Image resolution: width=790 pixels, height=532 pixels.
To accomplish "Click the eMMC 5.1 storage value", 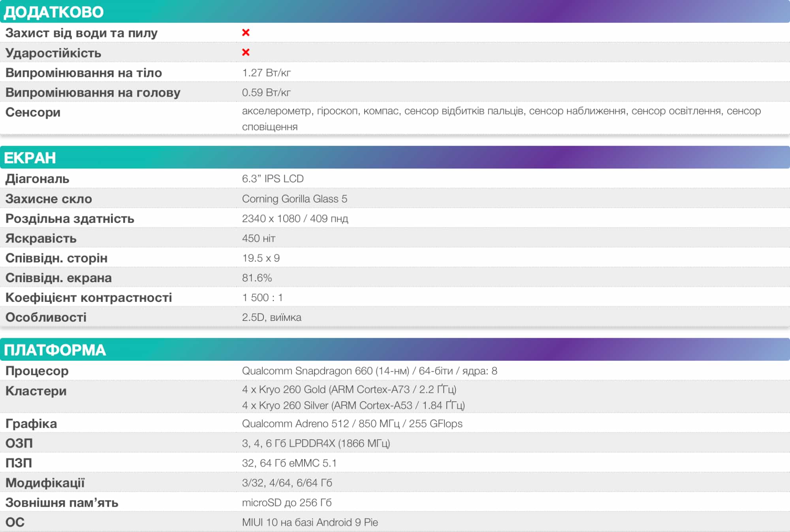I will pos(289,463).
